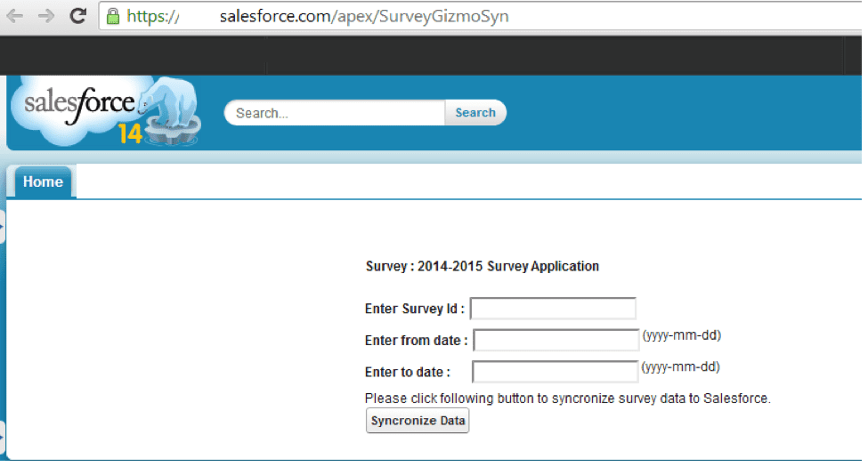Open the Home tab
Viewport: 868px width, 467px height.
(x=43, y=182)
